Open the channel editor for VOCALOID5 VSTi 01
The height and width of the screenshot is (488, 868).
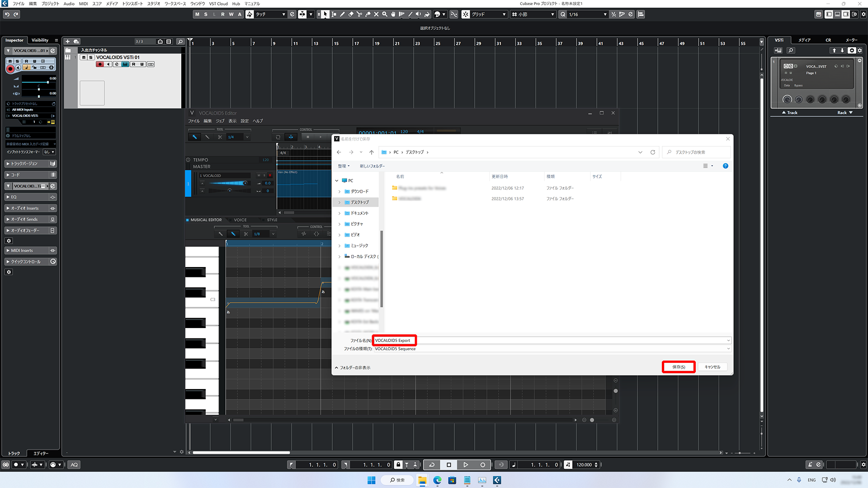(x=117, y=64)
